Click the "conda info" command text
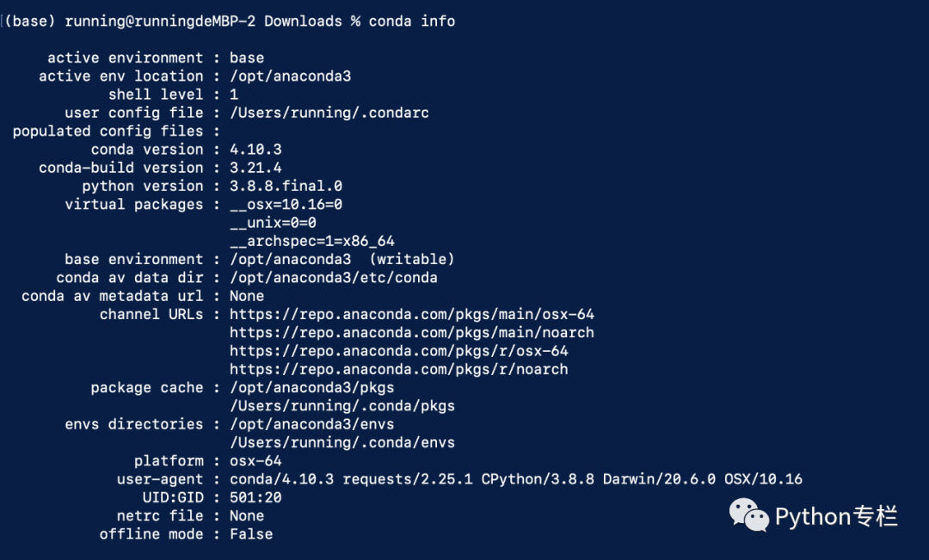The height and width of the screenshot is (560, 929). coord(412,21)
